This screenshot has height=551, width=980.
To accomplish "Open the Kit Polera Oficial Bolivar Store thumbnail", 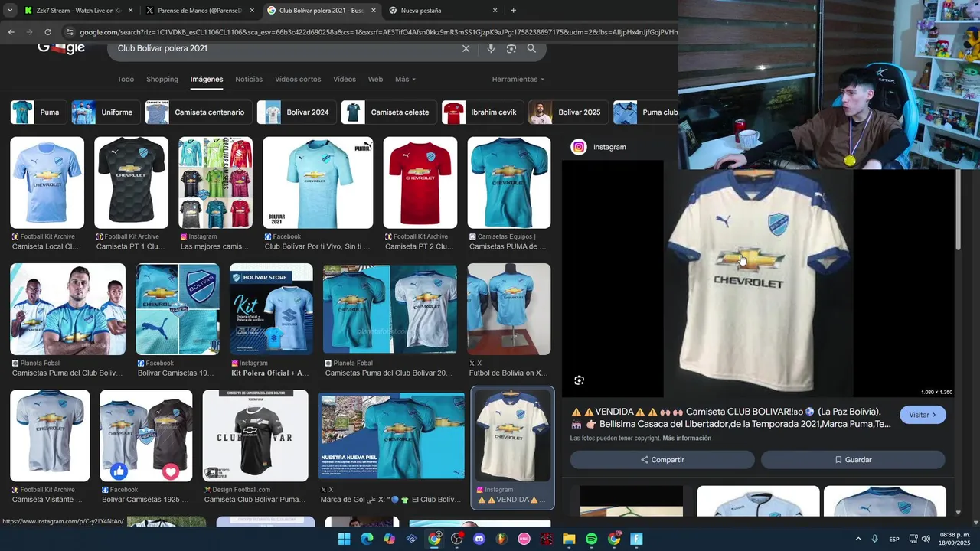I will pyautogui.click(x=271, y=309).
